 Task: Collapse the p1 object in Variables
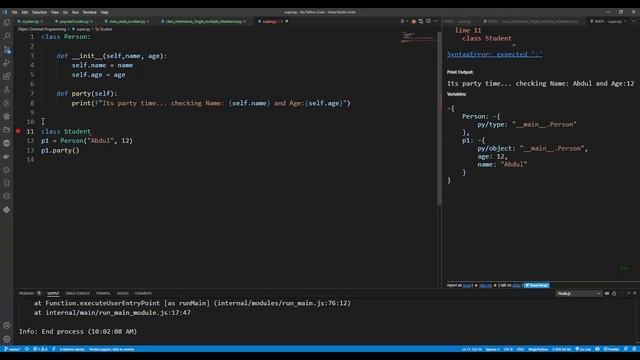click(x=480, y=140)
